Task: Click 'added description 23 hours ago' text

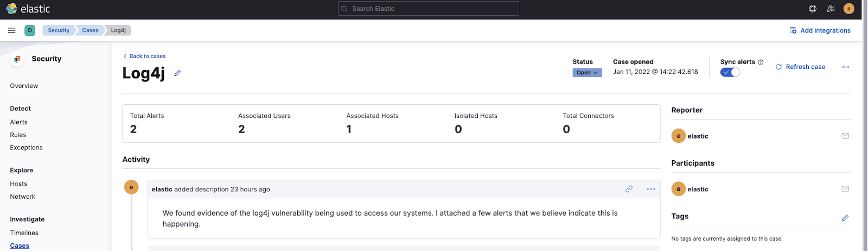Action: 222,189
